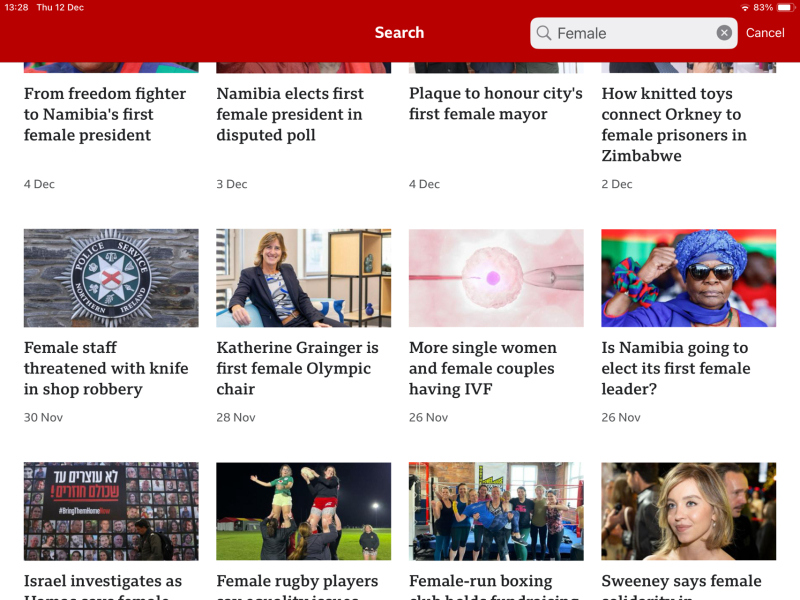This screenshot has width=800, height=600.
Task: Tap the female-run boxing club gym photo
Action: [x=495, y=511]
